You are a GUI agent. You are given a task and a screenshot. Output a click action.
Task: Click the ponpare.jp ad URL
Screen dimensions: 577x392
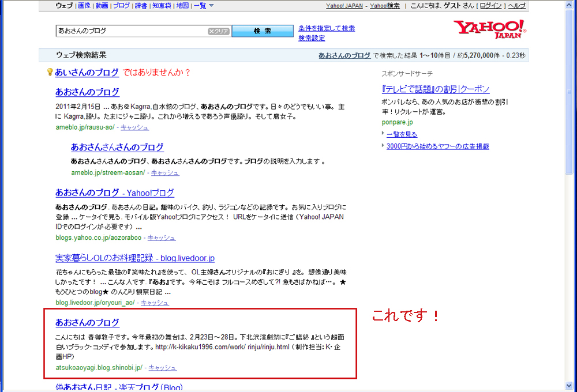pyautogui.click(x=398, y=122)
